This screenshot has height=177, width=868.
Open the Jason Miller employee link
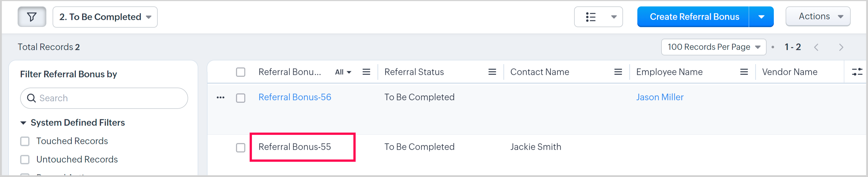point(659,97)
